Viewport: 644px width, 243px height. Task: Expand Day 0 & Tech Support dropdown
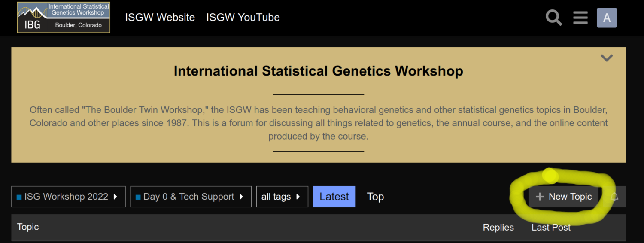tap(191, 197)
